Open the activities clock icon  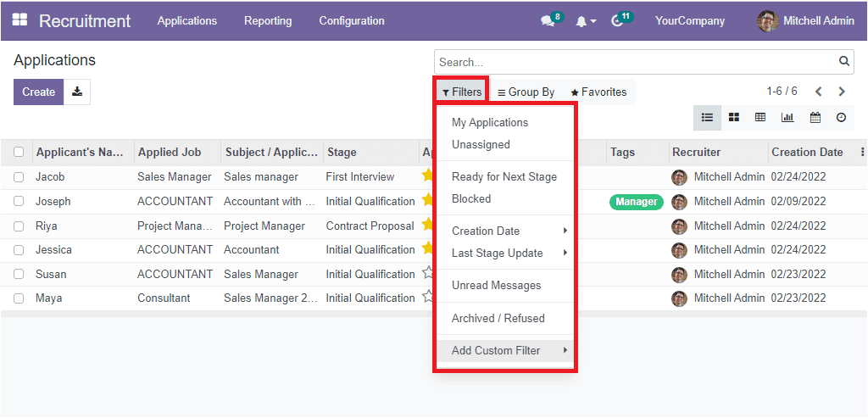point(617,21)
